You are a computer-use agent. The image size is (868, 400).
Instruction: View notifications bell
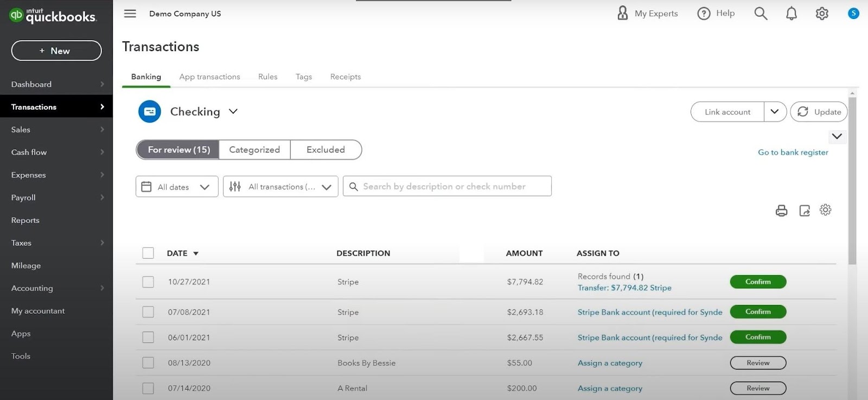tap(792, 14)
